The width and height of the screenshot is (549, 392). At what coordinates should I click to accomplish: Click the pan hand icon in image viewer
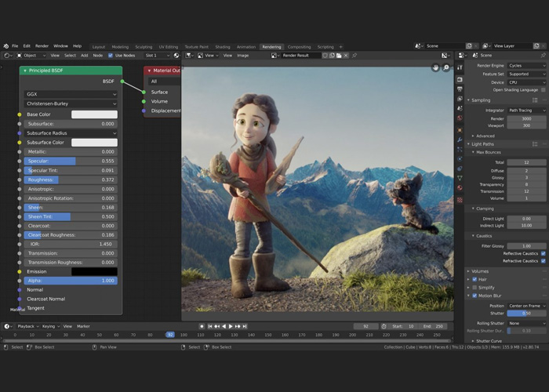[435, 67]
